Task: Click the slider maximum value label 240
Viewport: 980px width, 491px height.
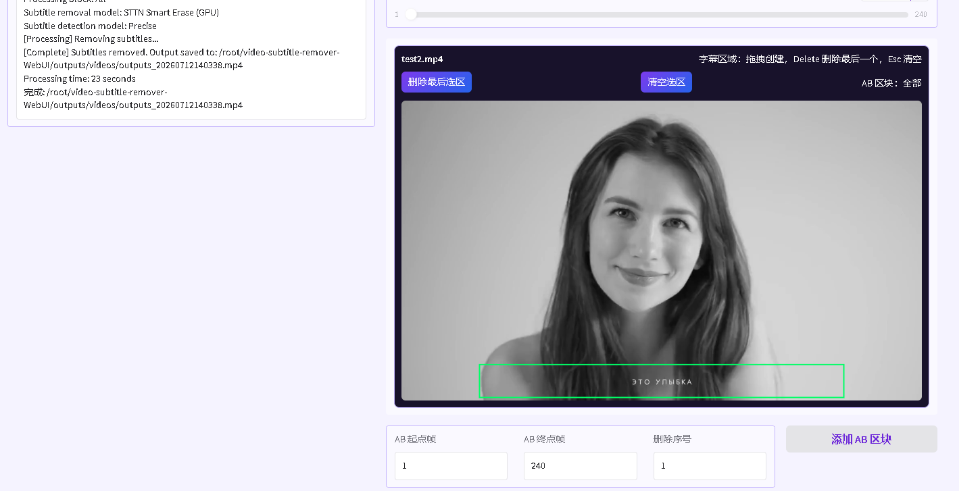Action: (x=921, y=14)
